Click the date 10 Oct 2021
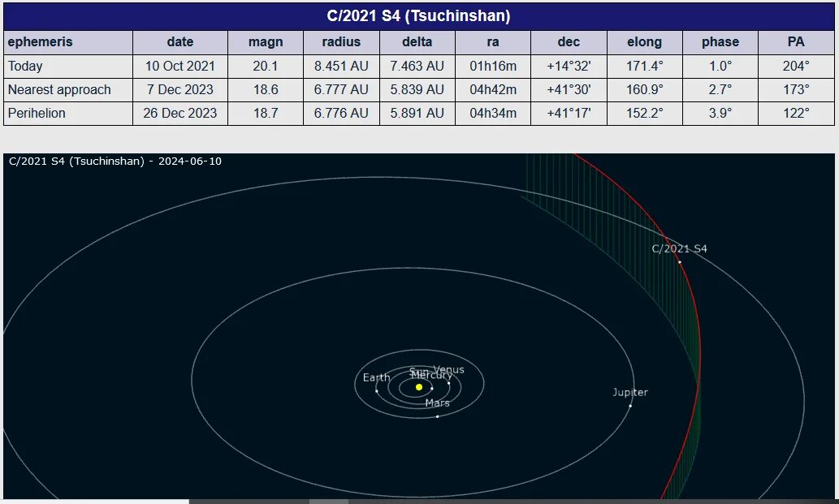The width and height of the screenshot is (839, 504). 179,66
